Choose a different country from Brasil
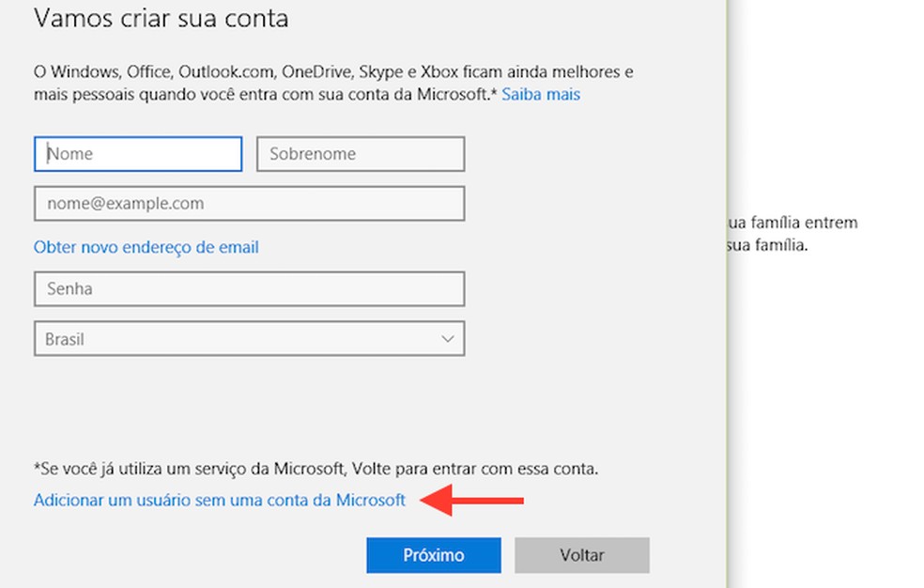924x588 pixels. click(x=249, y=338)
